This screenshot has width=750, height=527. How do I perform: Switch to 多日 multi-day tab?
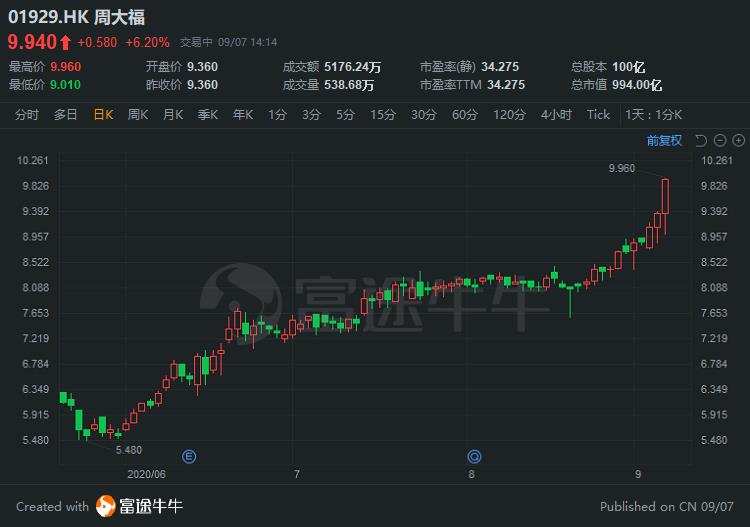pyautogui.click(x=66, y=115)
